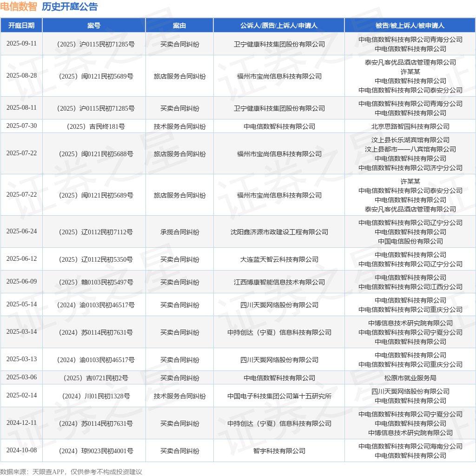
Task: Click the date cell '2024-12-11'
Action: pos(21,423)
